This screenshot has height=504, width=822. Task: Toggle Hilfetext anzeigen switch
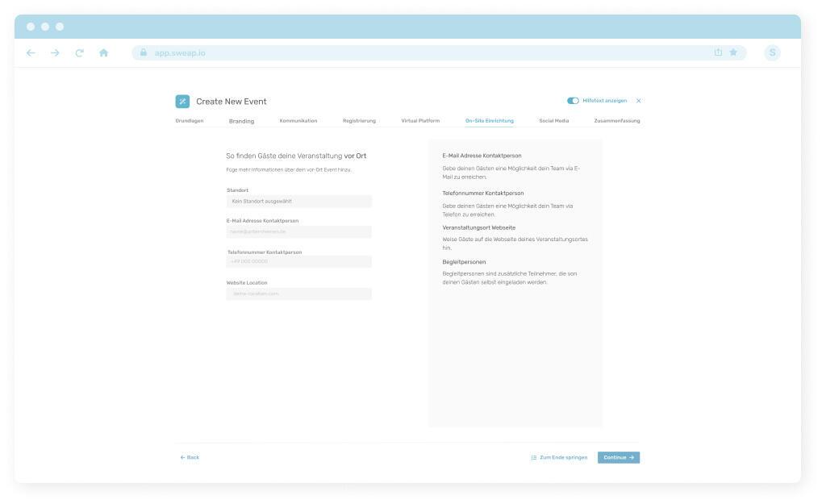tap(573, 101)
